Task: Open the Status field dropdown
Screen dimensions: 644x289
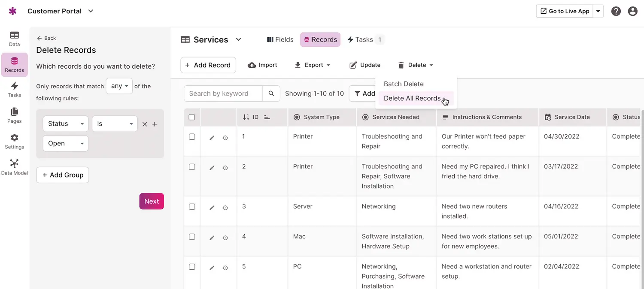Action: click(x=65, y=124)
